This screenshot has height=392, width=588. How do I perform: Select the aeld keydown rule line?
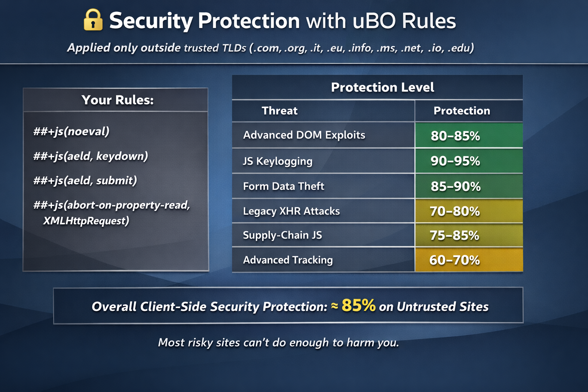pos(91,156)
